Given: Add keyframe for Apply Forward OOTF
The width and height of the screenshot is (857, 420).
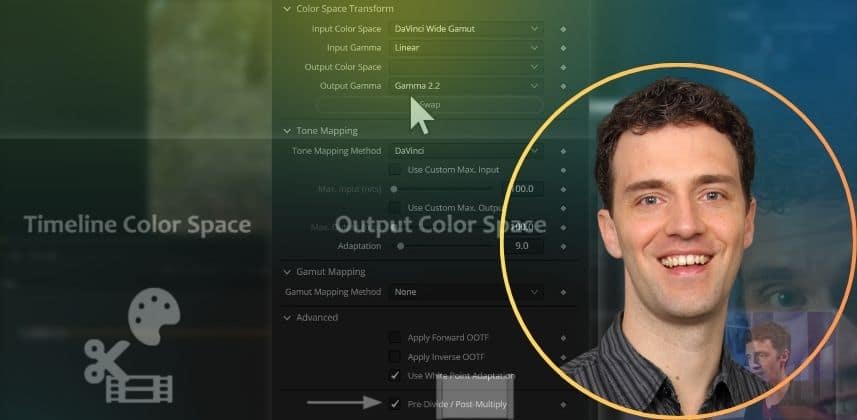Looking at the screenshot, I should 563,338.
